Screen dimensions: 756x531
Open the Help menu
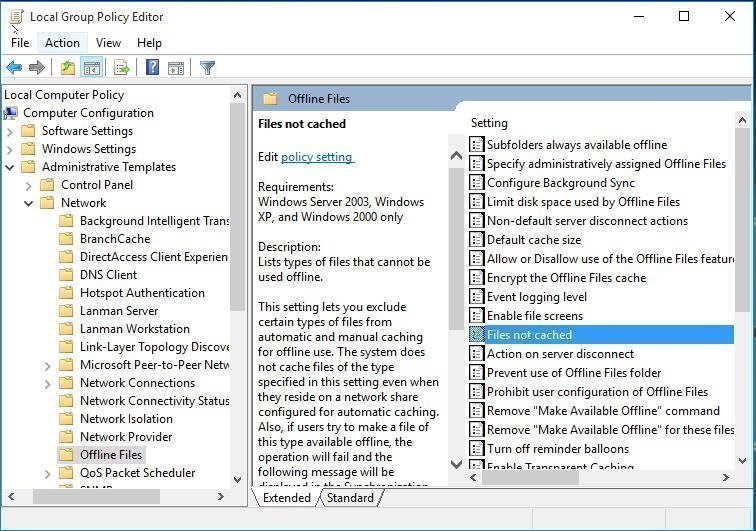click(x=149, y=43)
